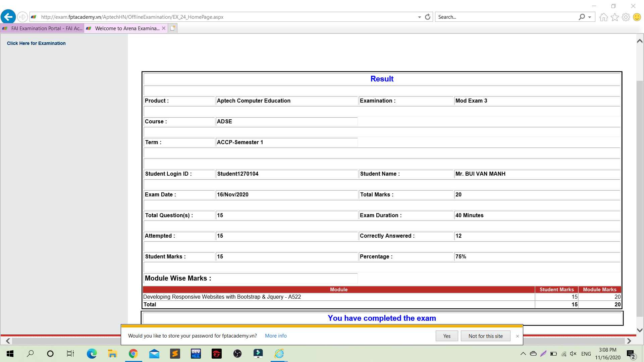Click the '75%' percentage value

click(x=461, y=256)
